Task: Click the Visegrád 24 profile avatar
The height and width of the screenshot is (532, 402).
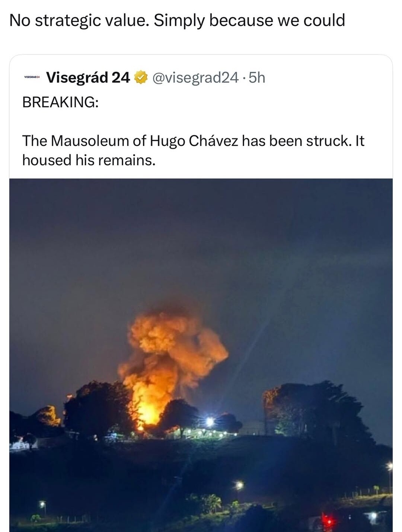Action: click(x=31, y=77)
